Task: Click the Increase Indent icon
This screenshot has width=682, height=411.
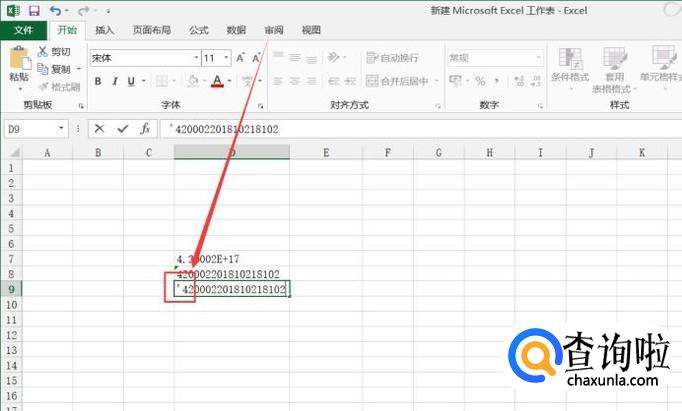Action: [351, 81]
